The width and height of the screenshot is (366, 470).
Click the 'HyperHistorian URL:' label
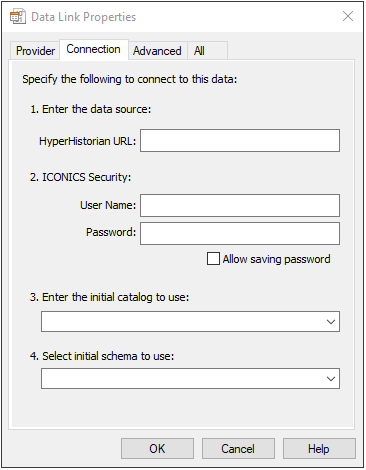pos(88,141)
